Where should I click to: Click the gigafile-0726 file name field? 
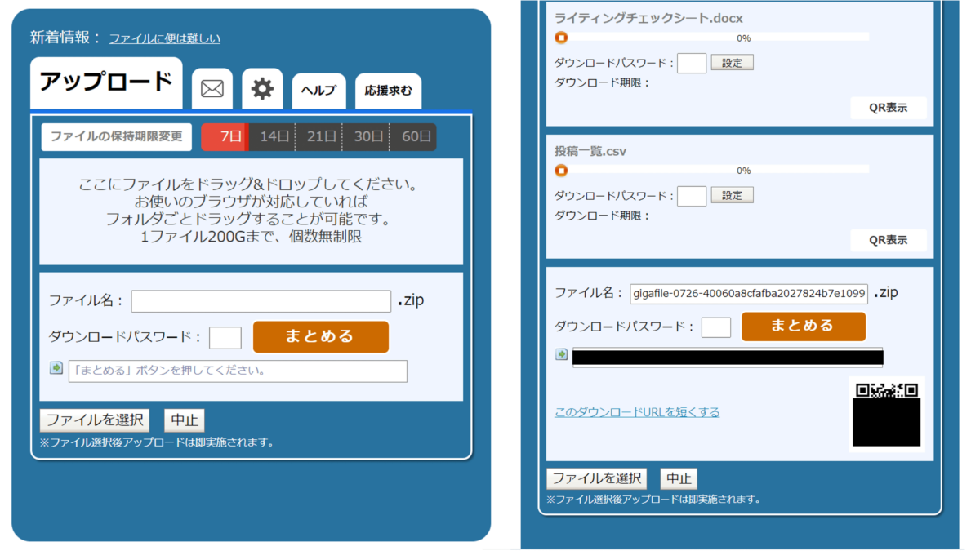click(749, 294)
